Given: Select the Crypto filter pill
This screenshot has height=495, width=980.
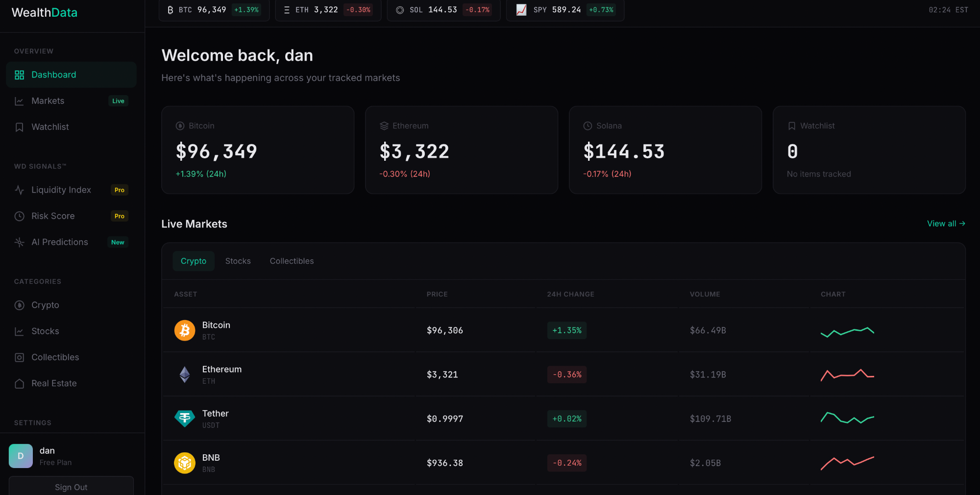Looking at the screenshot, I should coord(194,261).
